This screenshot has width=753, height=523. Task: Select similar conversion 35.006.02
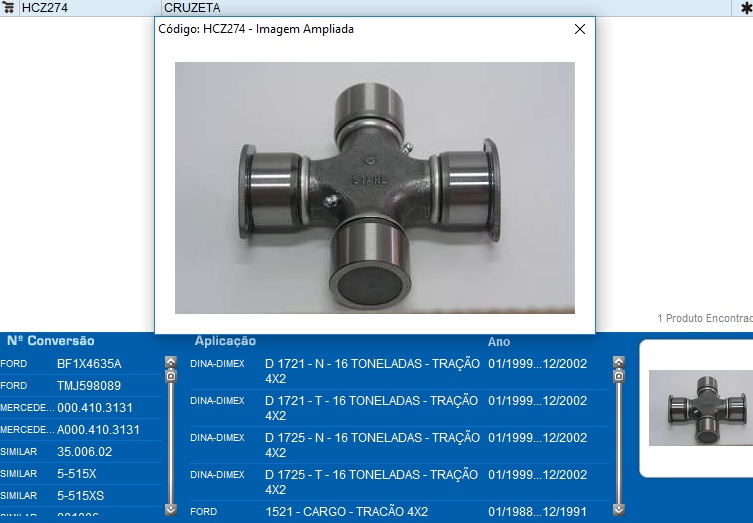coord(84,452)
